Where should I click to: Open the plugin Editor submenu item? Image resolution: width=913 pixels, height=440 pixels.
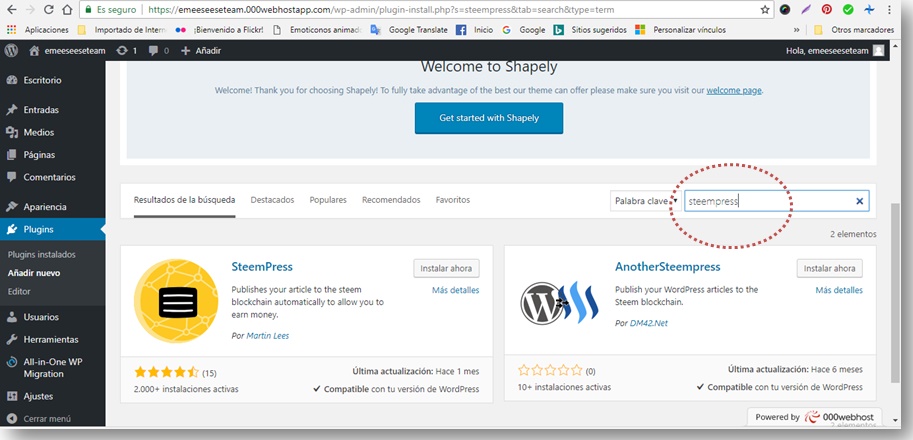[x=19, y=291]
